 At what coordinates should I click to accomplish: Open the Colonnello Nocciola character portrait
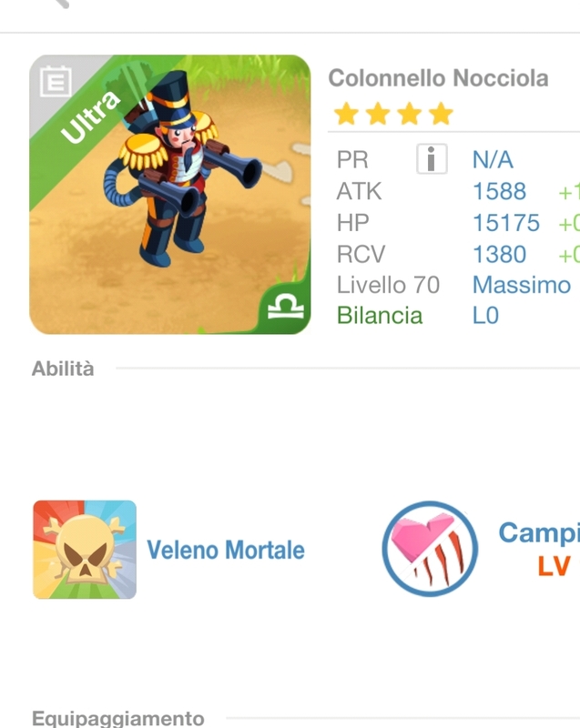(170, 194)
